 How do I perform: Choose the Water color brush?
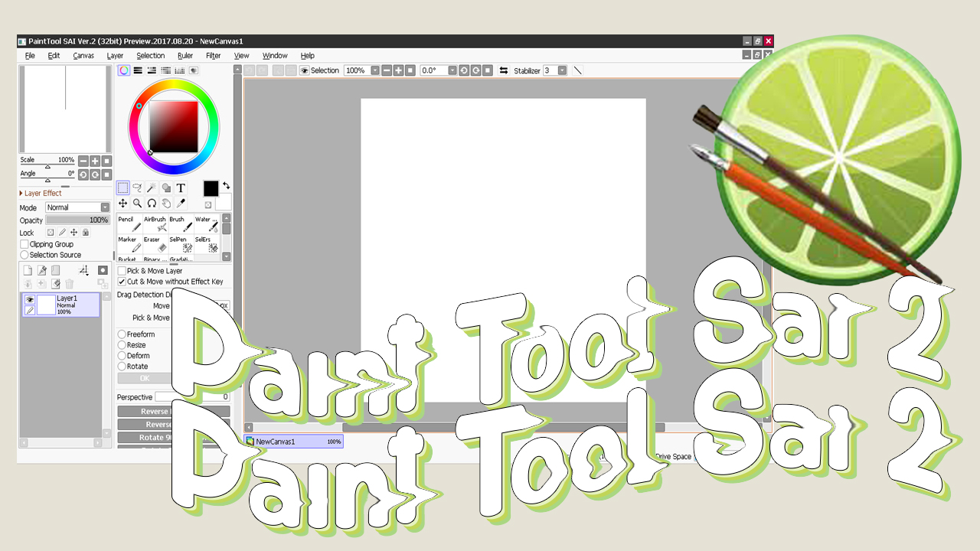click(x=207, y=223)
